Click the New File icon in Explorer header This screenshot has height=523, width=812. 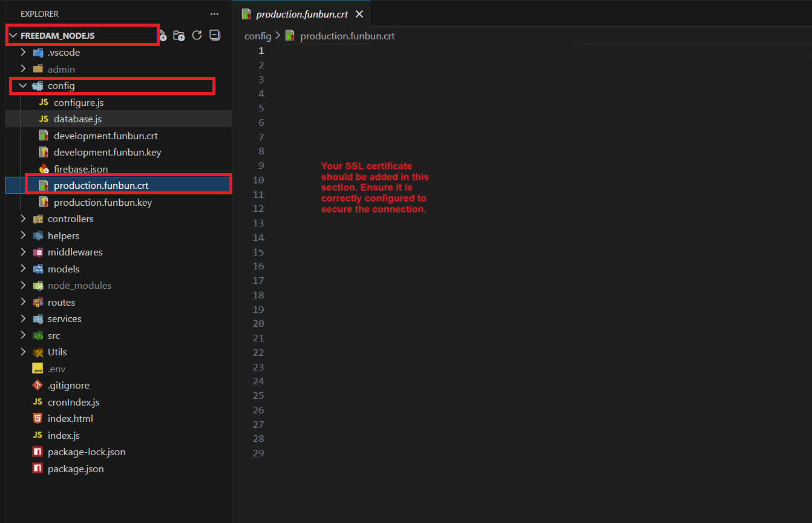pos(163,37)
